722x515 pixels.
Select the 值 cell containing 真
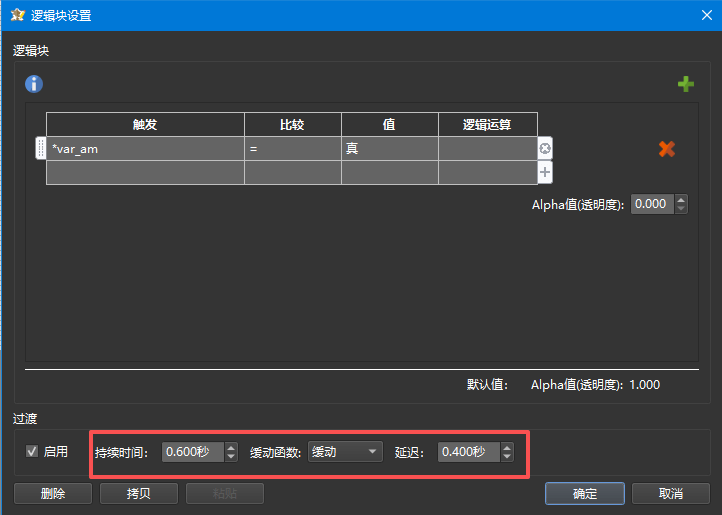point(389,149)
